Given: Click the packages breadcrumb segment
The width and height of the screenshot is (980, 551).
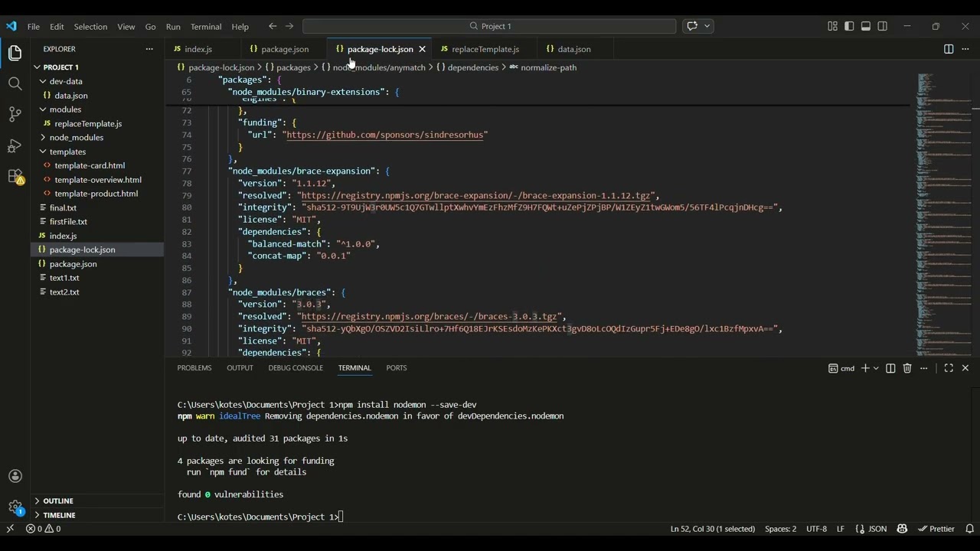Looking at the screenshot, I should coord(288,67).
